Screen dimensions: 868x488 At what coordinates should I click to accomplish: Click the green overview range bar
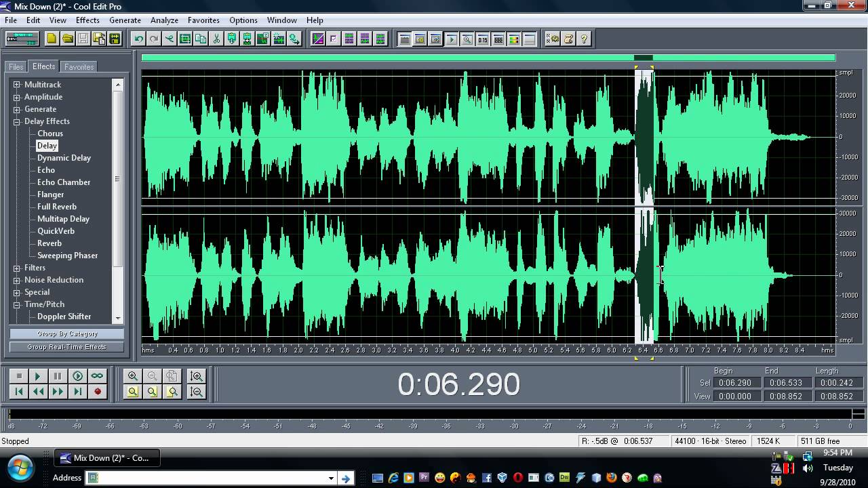(x=488, y=58)
